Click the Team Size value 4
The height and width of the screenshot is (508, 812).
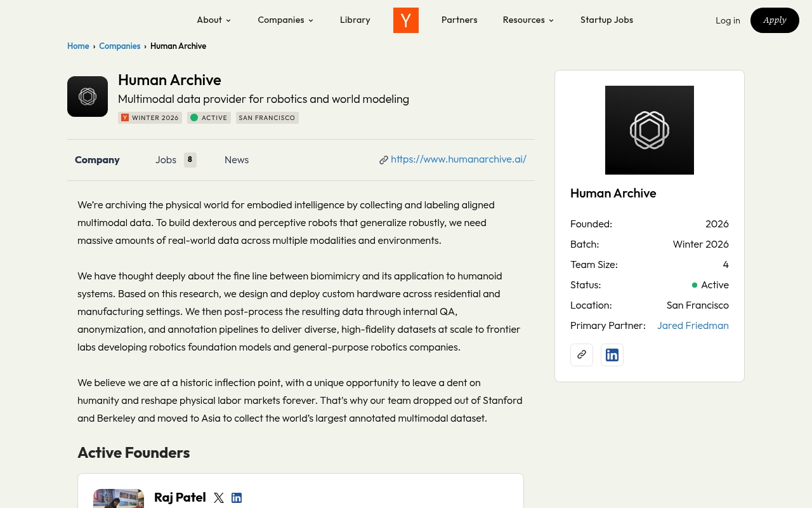click(x=726, y=265)
